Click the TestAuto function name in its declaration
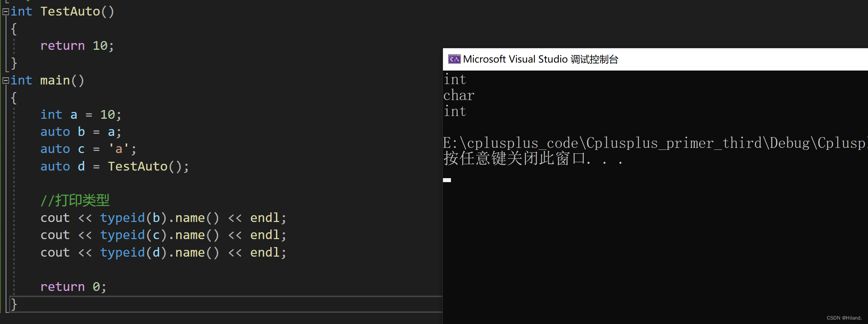This screenshot has width=868, height=324. pyautogui.click(x=70, y=12)
